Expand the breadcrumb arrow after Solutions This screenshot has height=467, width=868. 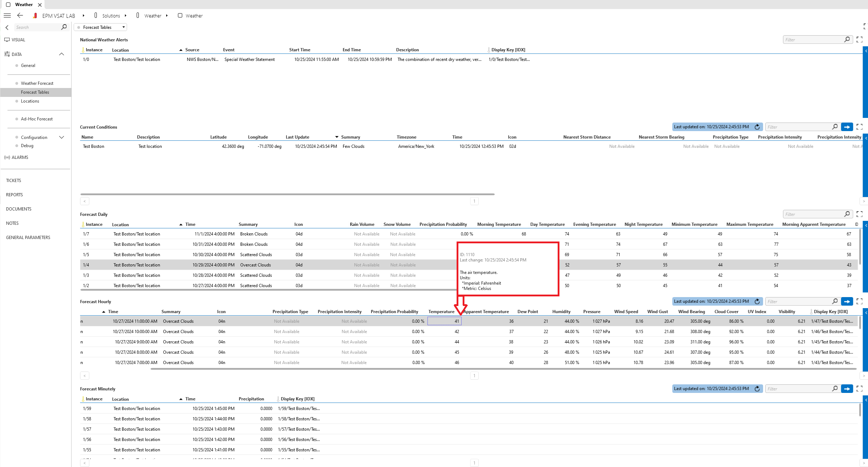pos(126,16)
